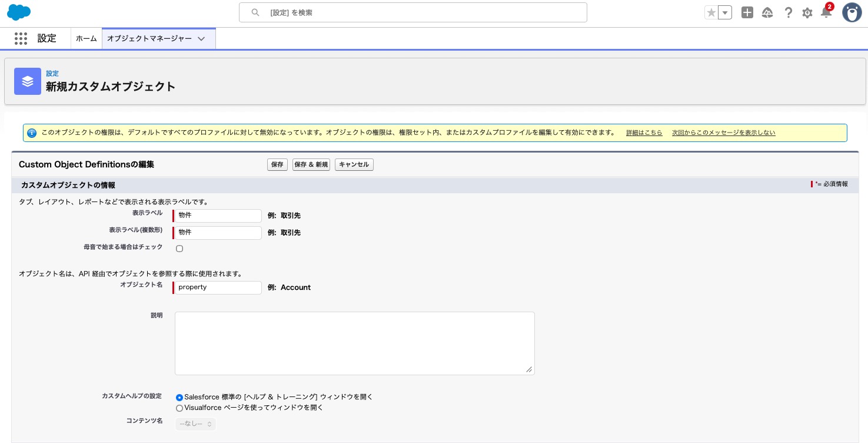Select Salesforce 標準のヘルプ radio option
The height and width of the screenshot is (443, 868).
click(x=179, y=398)
